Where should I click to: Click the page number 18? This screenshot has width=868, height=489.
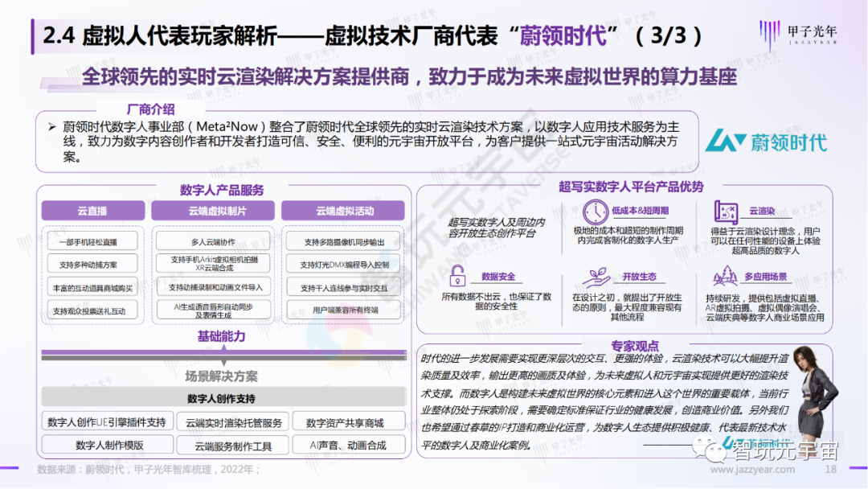[x=830, y=470]
